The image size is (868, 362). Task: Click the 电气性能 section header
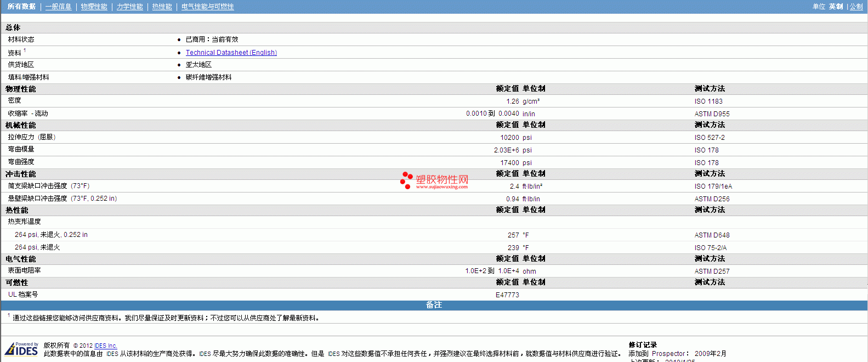click(x=21, y=259)
